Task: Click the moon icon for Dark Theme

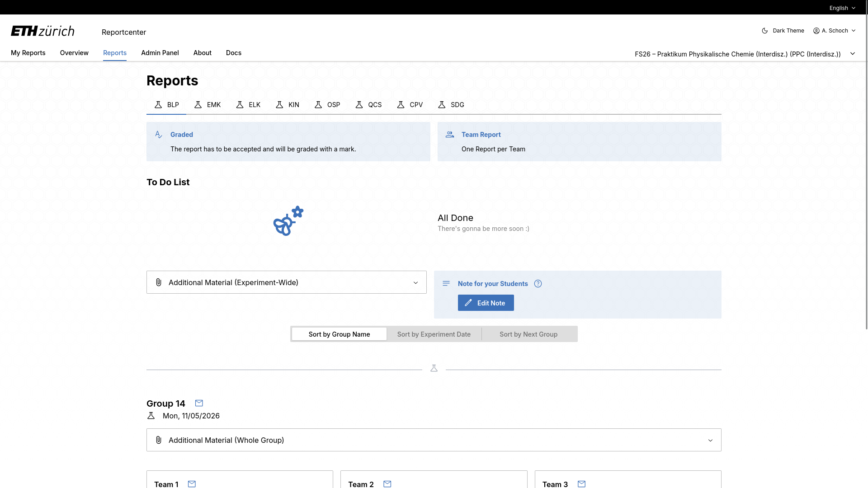Action: (x=765, y=31)
